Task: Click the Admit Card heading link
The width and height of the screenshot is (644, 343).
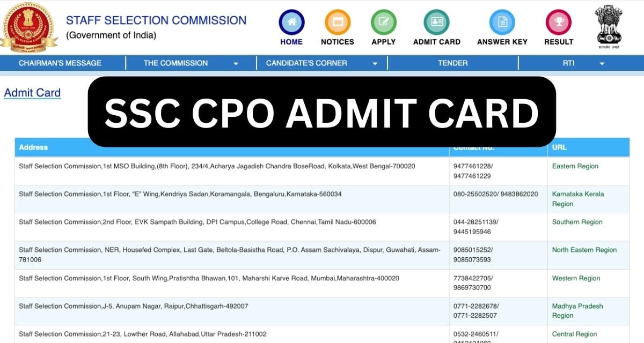Action: click(x=32, y=93)
